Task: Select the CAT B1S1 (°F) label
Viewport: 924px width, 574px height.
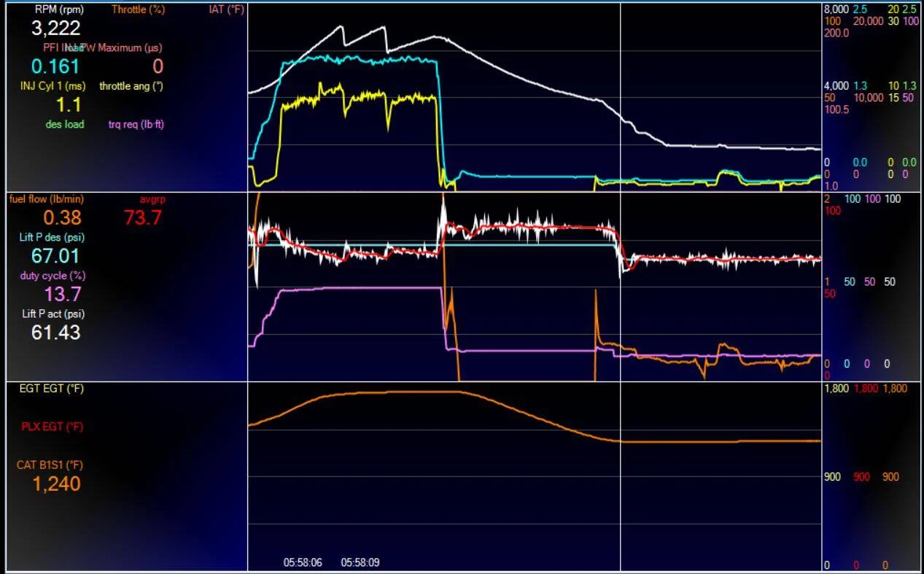Action: pyautogui.click(x=50, y=465)
